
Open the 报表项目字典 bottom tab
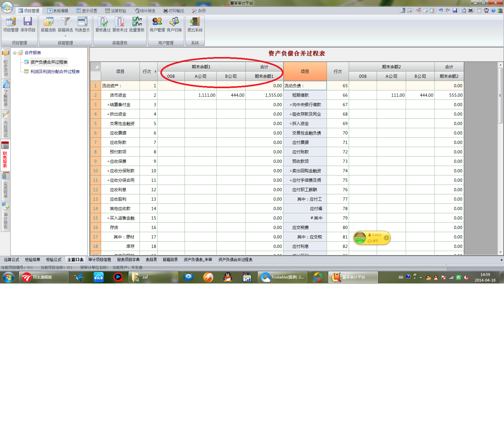tap(129, 260)
